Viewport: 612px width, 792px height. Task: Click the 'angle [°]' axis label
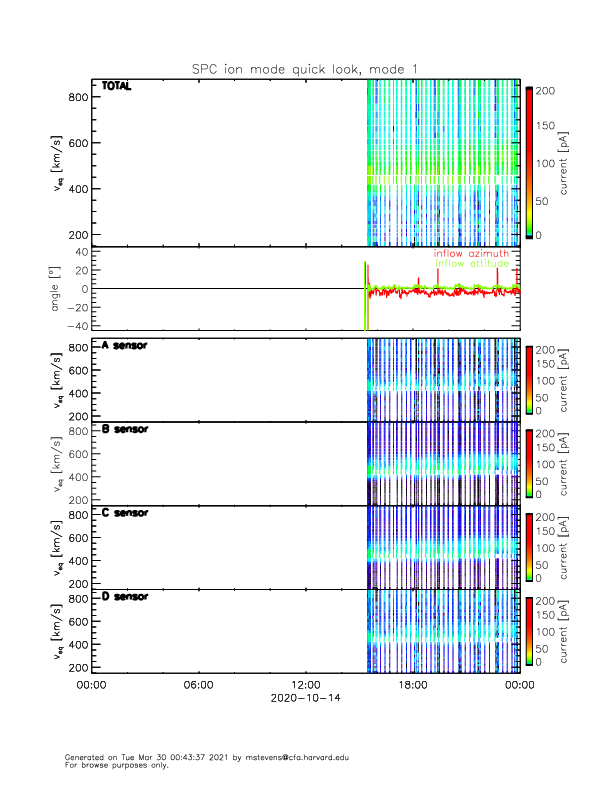coord(56,288)
